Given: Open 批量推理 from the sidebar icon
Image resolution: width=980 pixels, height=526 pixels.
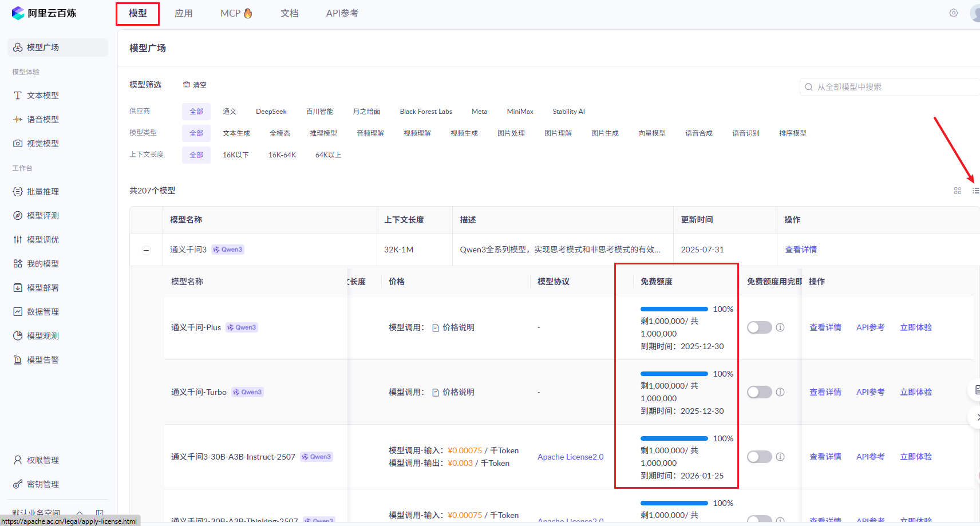Looking at the screenshot, I should tap(18, 192).
